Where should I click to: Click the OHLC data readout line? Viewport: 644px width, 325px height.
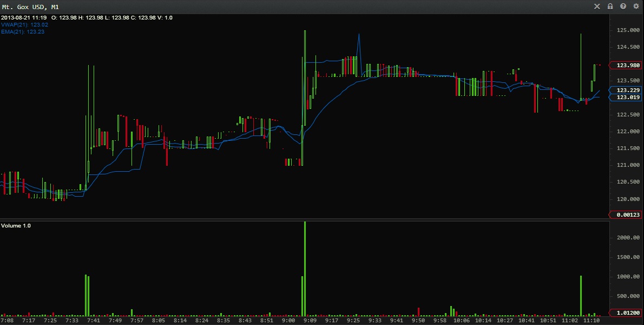[x=87, y=18]
